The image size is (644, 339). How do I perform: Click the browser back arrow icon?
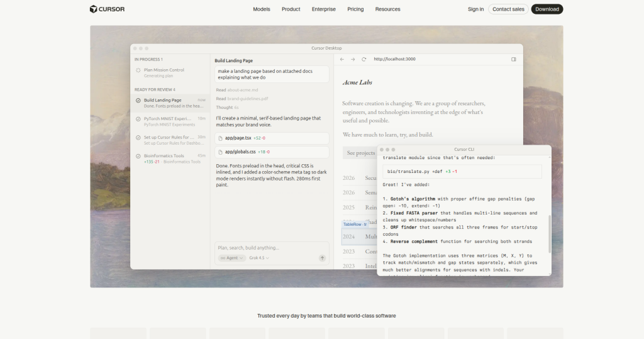click(x=342, y=59)
